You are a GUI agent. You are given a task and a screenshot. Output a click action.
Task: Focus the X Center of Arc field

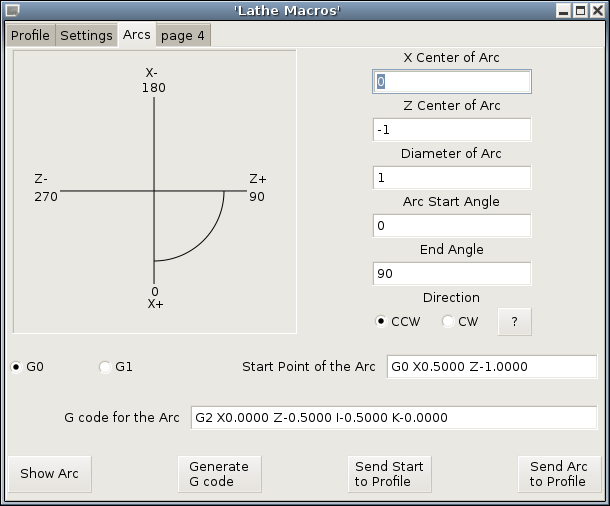pyautogui.click(x=450, y=82)
